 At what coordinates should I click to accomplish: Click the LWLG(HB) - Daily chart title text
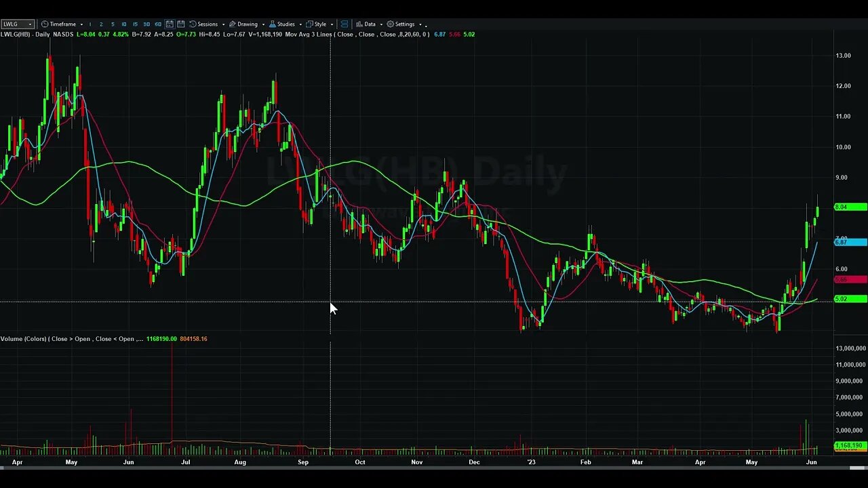(x=25, y=34)
